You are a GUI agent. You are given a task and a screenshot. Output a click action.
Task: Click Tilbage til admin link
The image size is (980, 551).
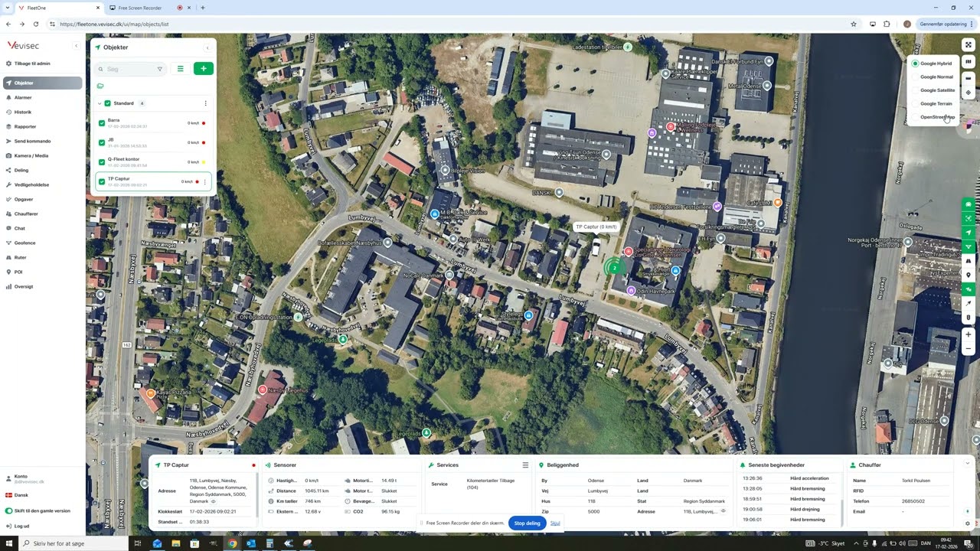(32, 64)
